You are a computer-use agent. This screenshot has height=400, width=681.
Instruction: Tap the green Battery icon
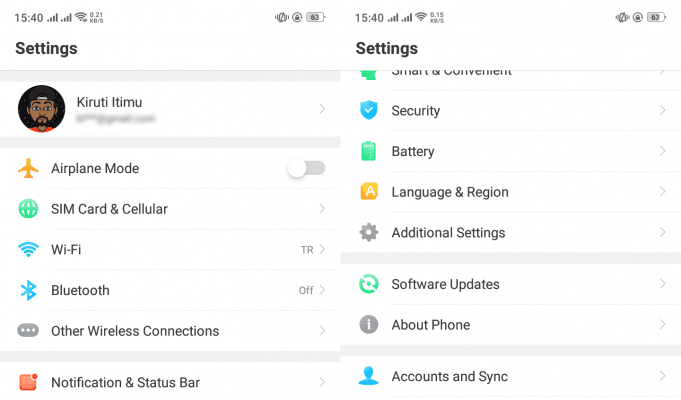pyautogui.click(x=369, y=151)
